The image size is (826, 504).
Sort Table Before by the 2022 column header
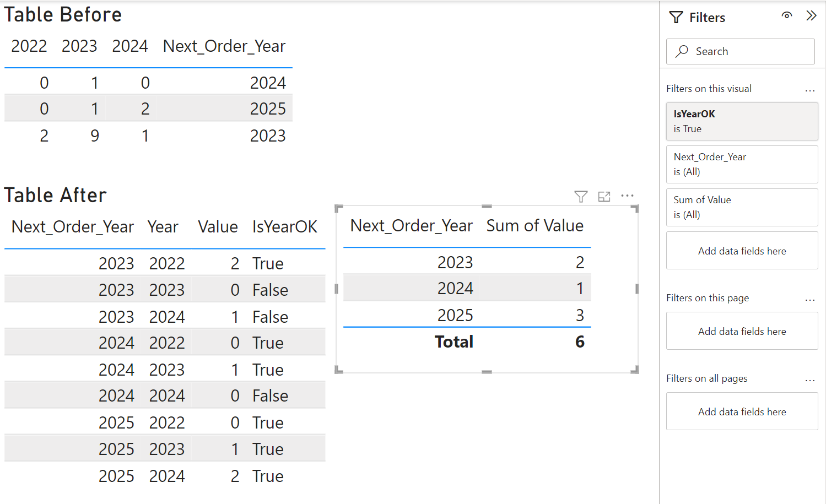29,46
